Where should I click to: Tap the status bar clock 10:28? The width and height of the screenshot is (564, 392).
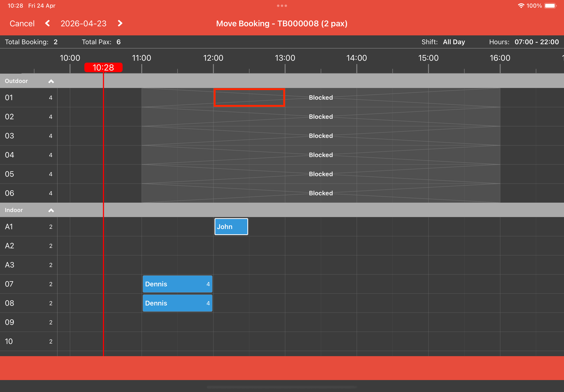(x=15, y=6)
